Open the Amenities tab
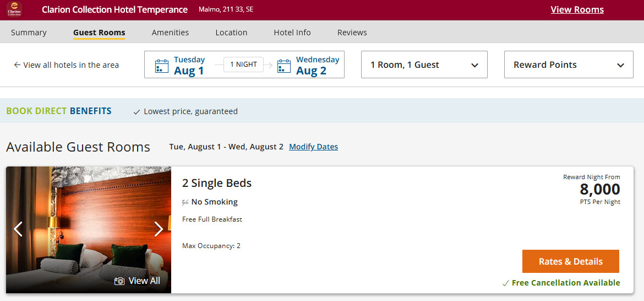644x301 pixels. tap(170, 33)
